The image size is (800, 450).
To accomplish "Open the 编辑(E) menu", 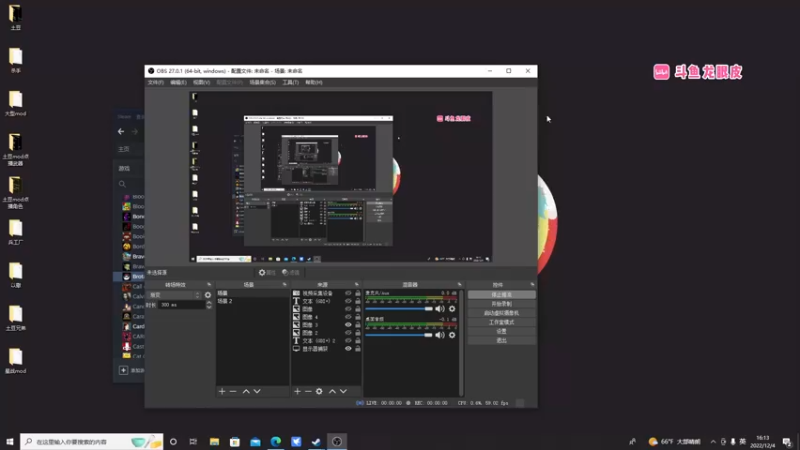I will tap(178, 82).
